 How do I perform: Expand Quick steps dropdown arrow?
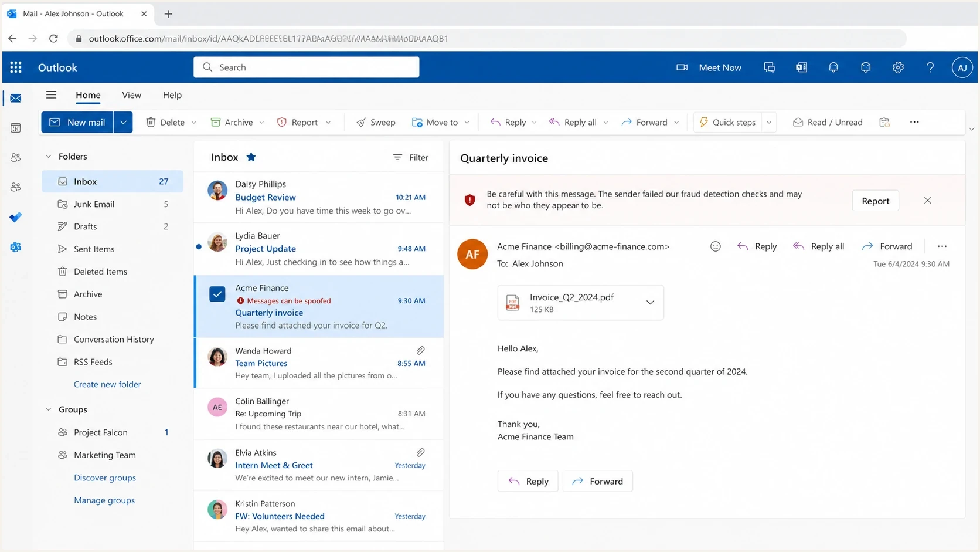(x=769, y=122)
